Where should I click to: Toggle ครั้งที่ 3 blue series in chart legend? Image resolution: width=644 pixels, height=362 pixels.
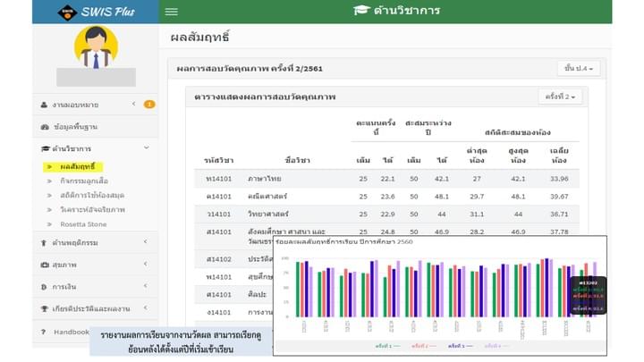coord(460,345)
